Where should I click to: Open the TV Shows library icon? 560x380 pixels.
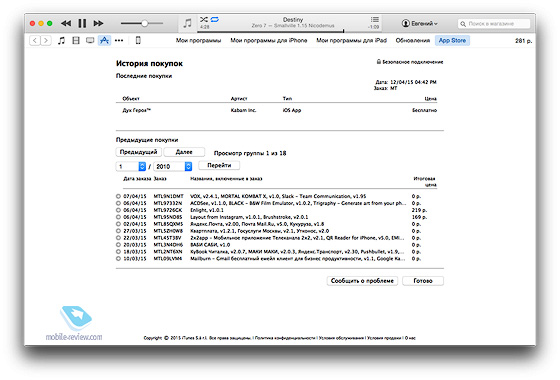(x=90, y=40)
